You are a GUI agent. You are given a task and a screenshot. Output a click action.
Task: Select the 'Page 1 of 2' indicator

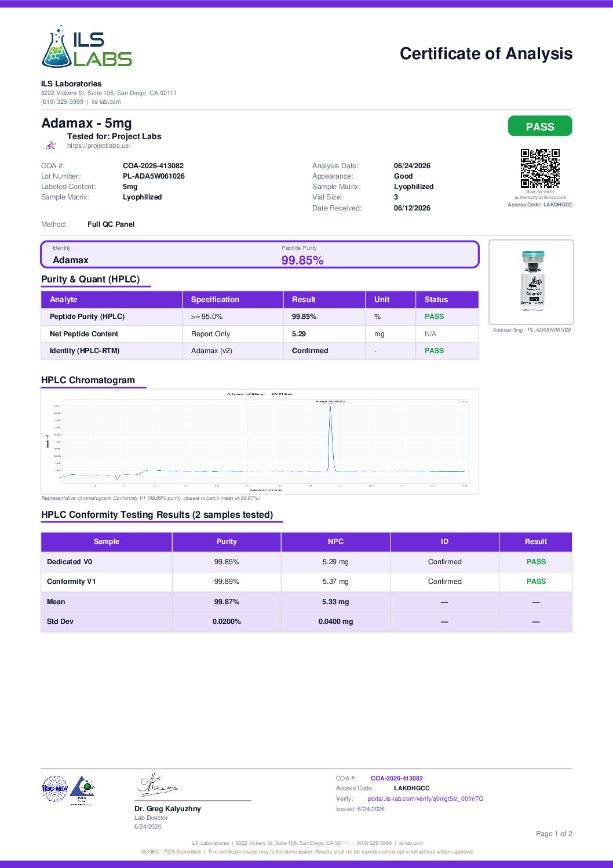(554, 834)
